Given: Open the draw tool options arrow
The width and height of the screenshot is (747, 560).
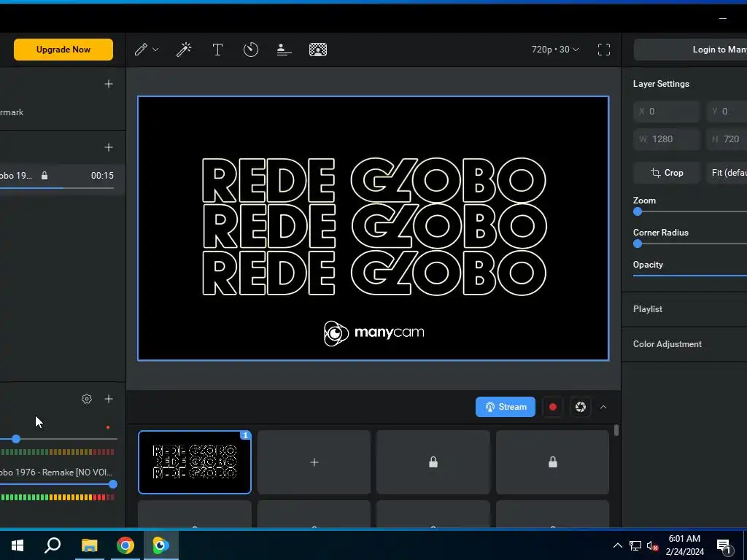Looking at the screenshot, I should 155,50.
